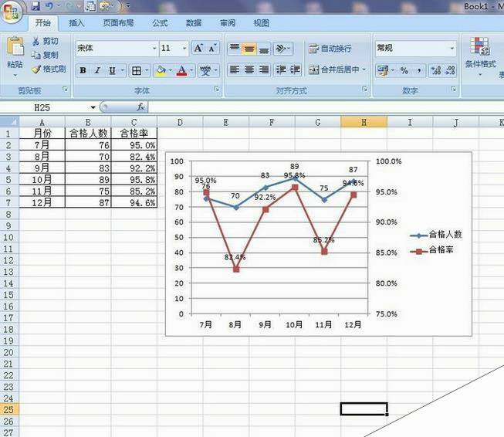Viewport: 504px width, 437px height.
Task: Select cell containing 95.8%
Action: click(134, 179)
